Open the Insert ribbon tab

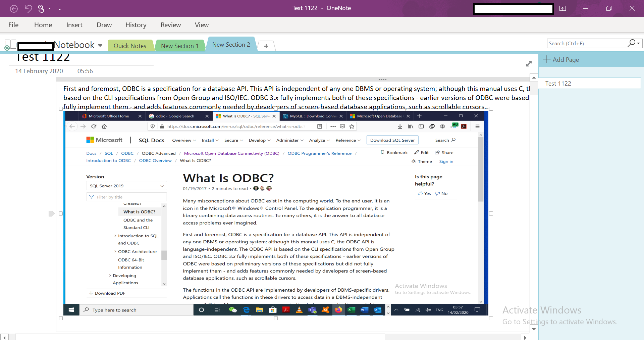tap(74, 25)
